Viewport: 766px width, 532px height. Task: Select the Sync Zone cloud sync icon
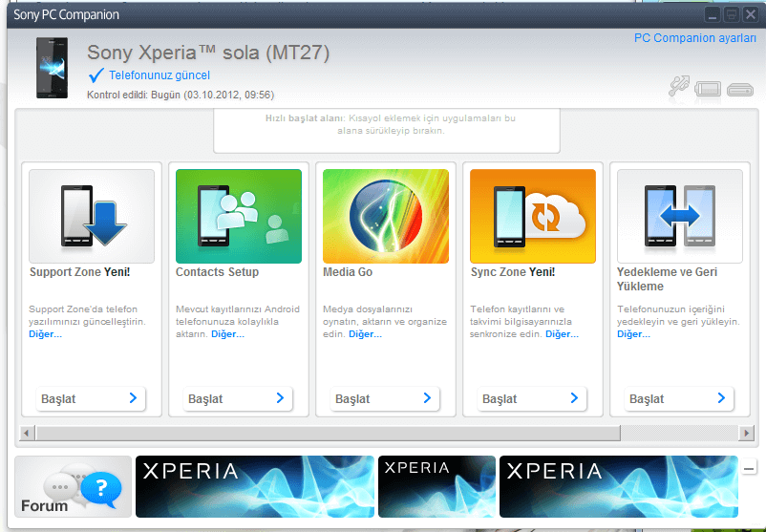pyautogui.click(x=533, y=216)
